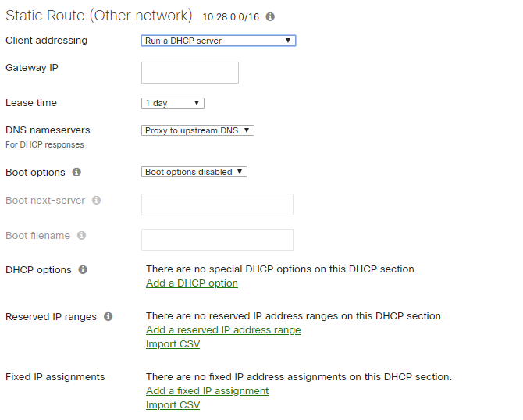This screenshot has height=420, width=523.
Task: Click info icon next to 10.28.0.0/16 subnet
Action: tap(270, 16)
